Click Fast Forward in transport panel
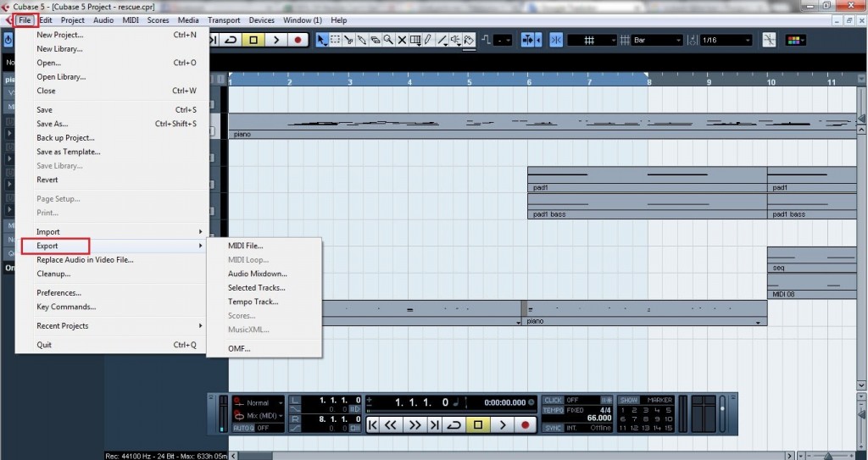868x460 pixels. 415,424
